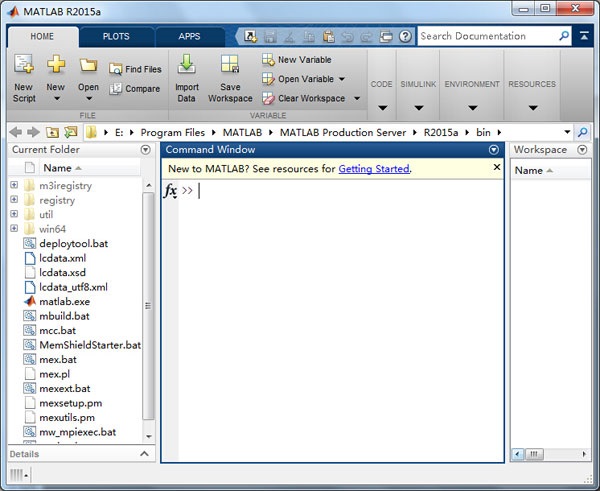Go back with the back arrow
600x491 pixels.
coord(16,132)
